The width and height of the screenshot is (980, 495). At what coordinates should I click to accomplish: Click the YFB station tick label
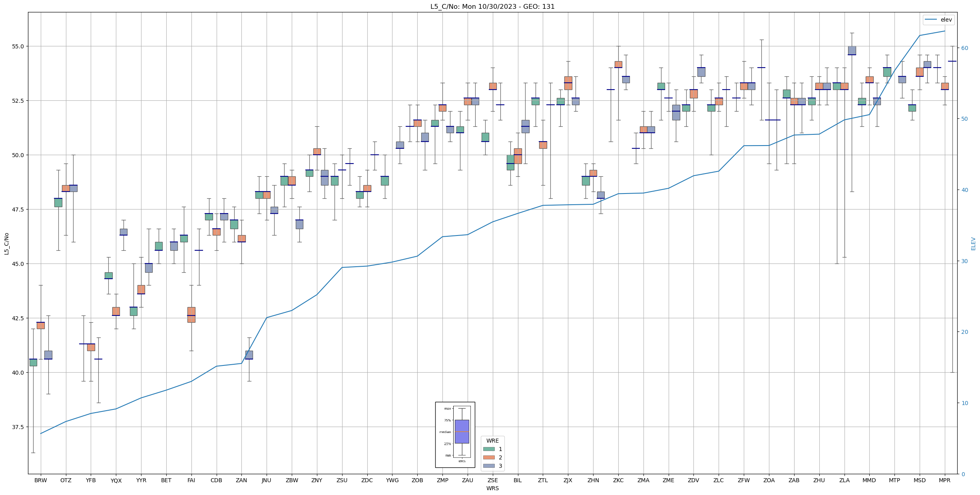point(91,480)
